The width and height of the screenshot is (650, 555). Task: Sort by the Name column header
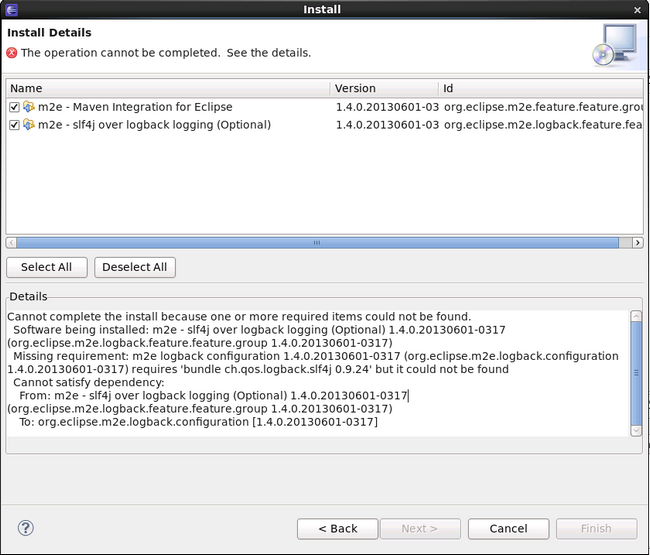(x=168, y=88)
